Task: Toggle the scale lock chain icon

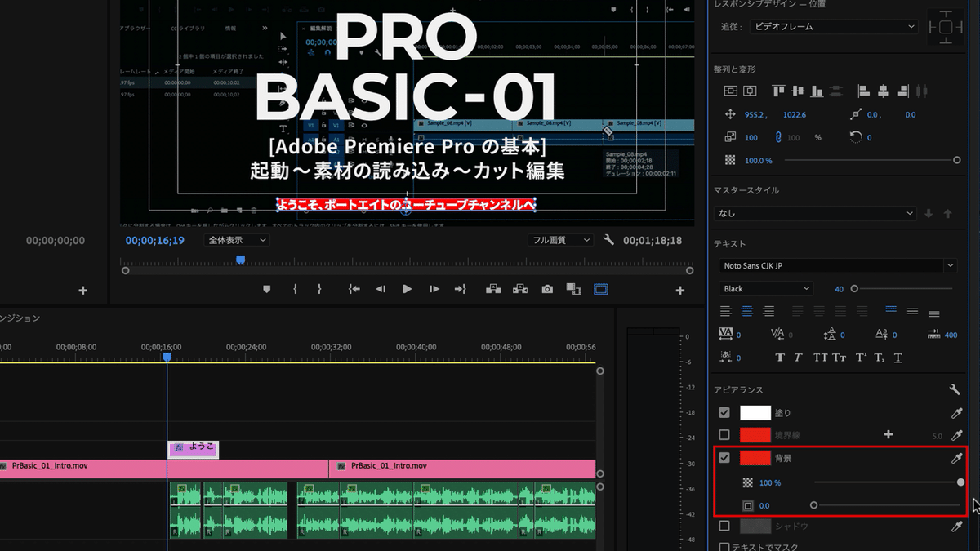Action: [x=779, y=137]
